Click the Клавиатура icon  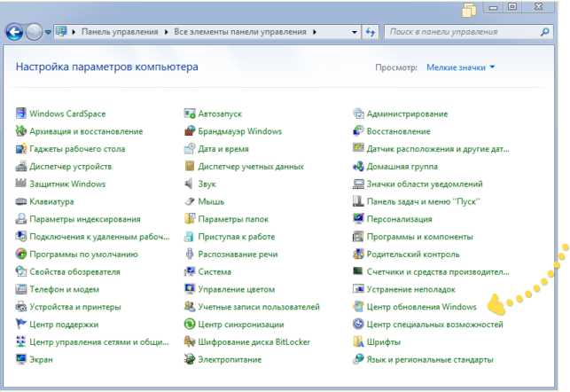click(x=20, y=201)
